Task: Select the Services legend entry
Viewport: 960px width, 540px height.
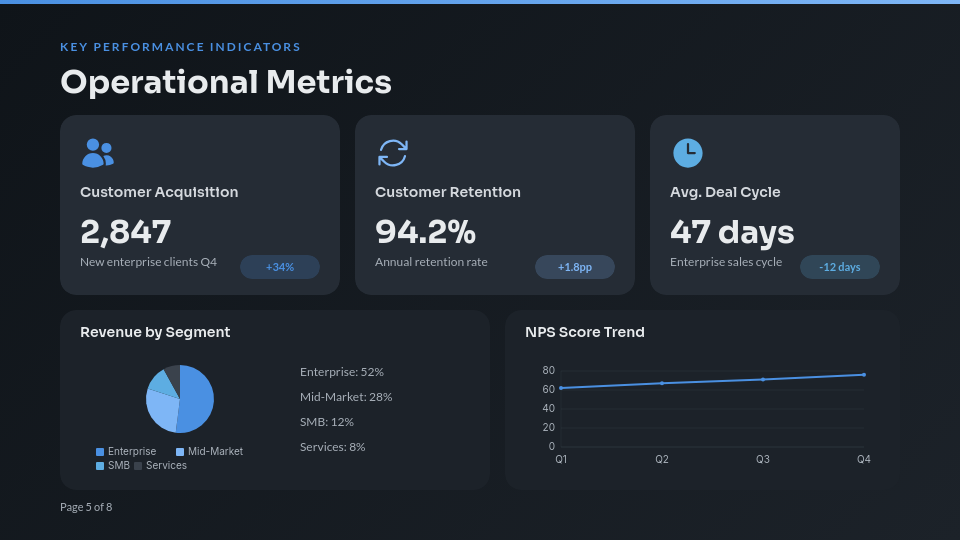Action: (160, 466)
